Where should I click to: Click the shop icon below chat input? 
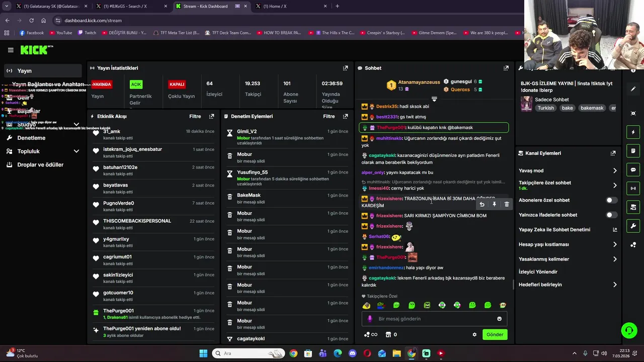tap(388, 334)
